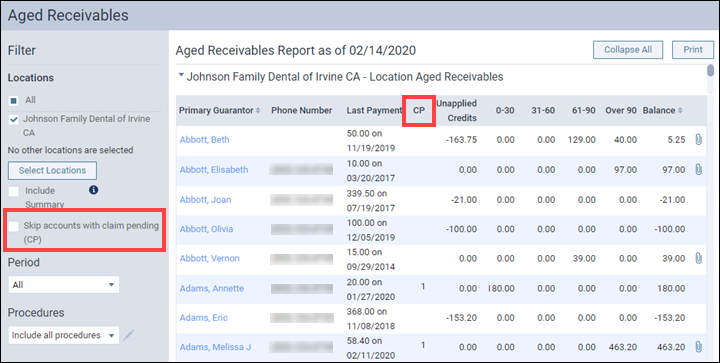This screenshot has height=363, width=720.
Task: Click the Print button
Action: pyautogui.click(x=692, y=50)
